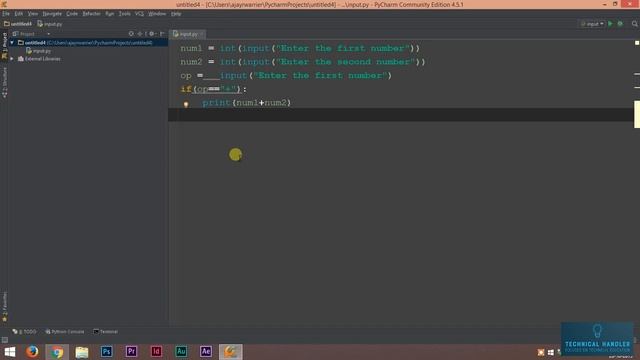640x360 pixels.
Task: Open Search Everywhere magnifier icon
Action: point(635,24)
